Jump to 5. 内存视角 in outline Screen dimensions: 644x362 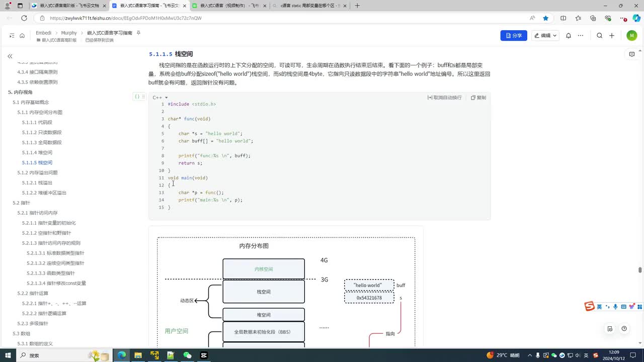point(21,92)
